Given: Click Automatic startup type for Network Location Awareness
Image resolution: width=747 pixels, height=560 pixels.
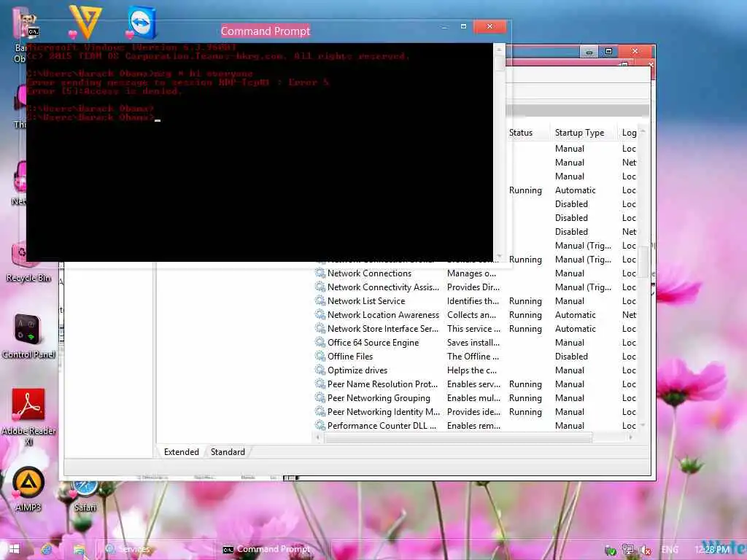Looking at the screenshot, I should click(575, 315).
